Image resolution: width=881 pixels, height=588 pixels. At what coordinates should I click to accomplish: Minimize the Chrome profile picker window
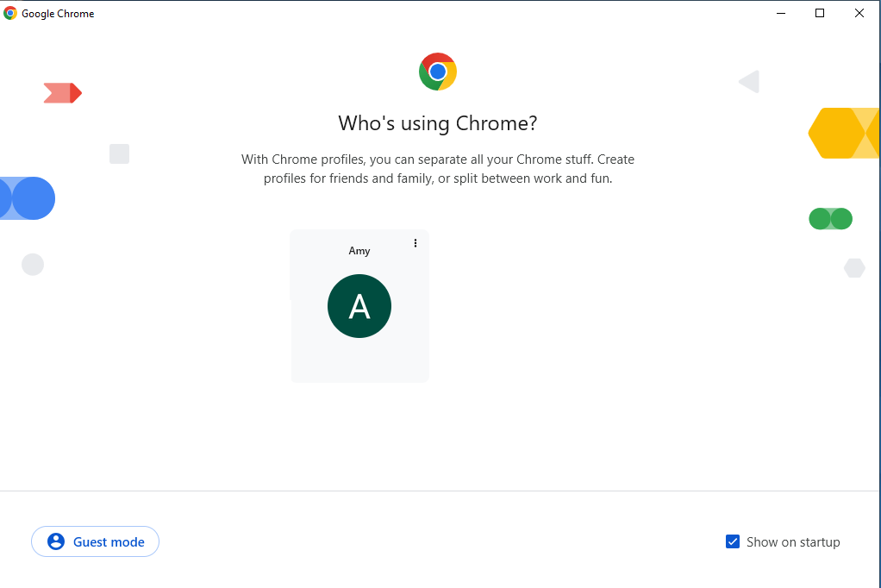[x=780, y=13]
